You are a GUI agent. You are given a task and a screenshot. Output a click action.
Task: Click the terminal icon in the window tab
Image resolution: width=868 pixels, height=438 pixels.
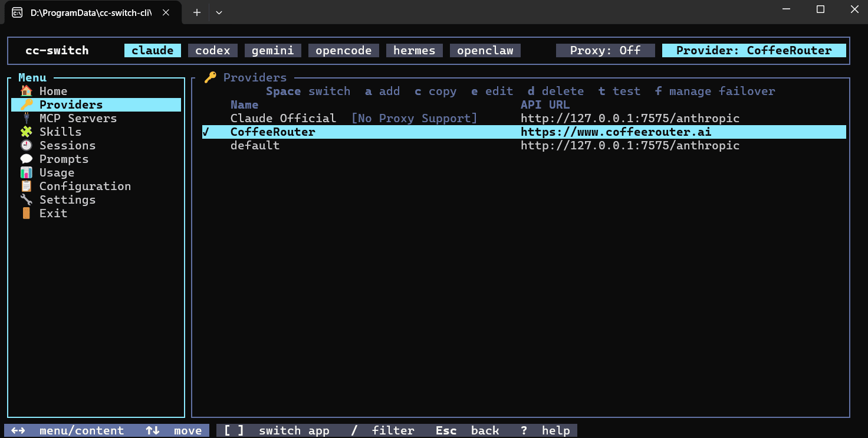tap(17, 12)
